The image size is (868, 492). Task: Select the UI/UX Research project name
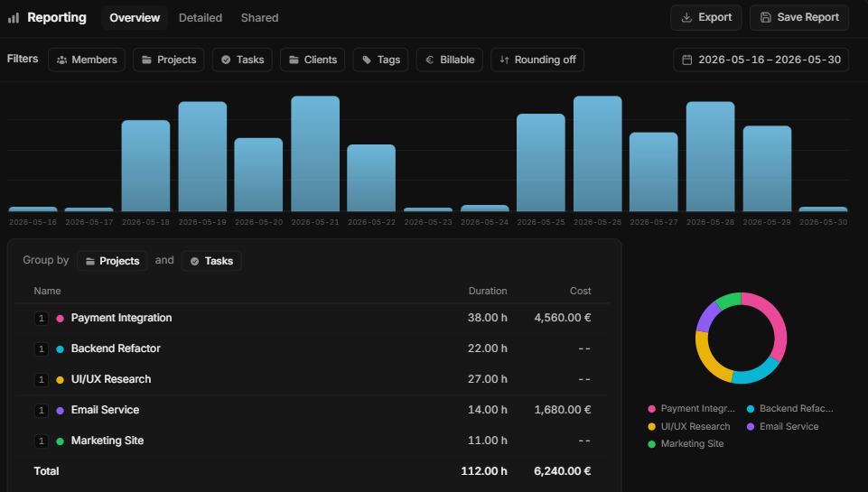111,379
